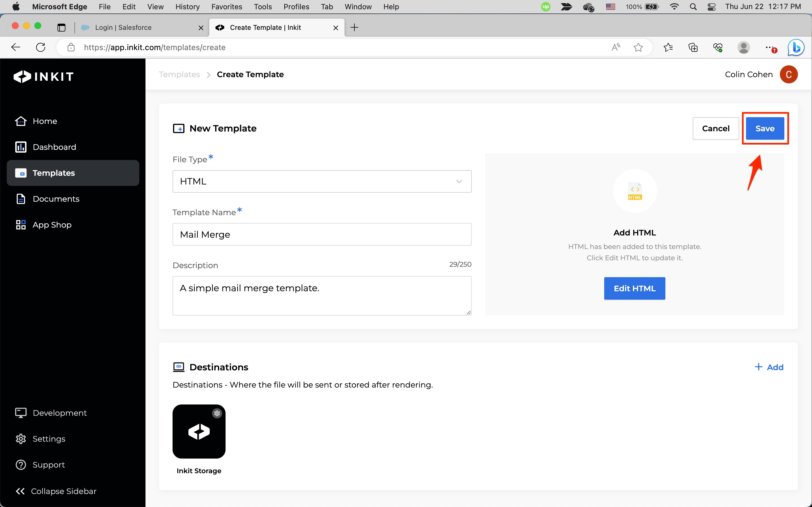Open App Shop in sidebar
The height and width of the screenshot is (507, 812).
click(x=52, y=225)
